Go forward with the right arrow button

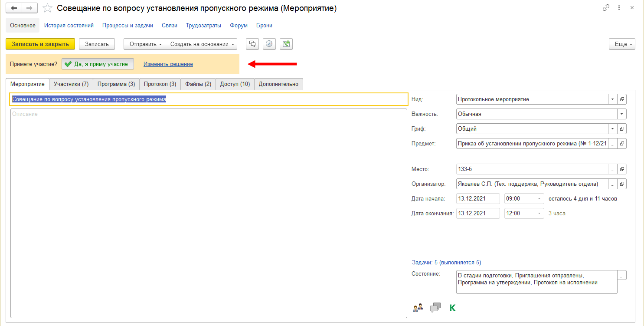pos(29,8)
